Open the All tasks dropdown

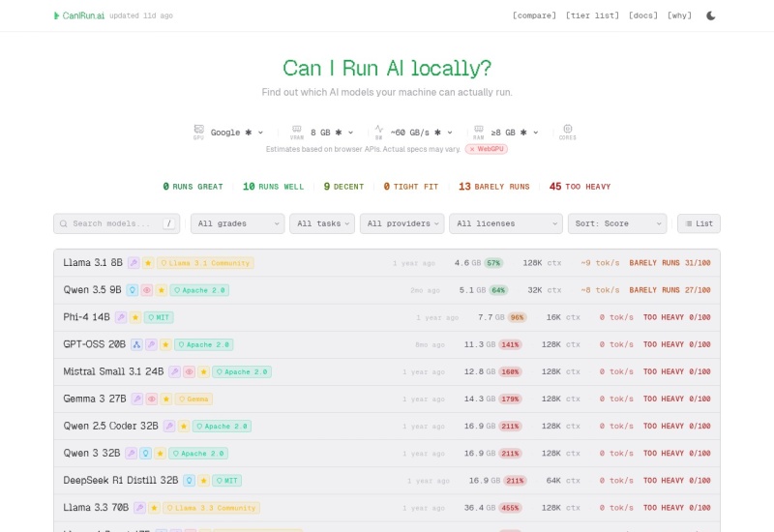(x=322, y=223)
